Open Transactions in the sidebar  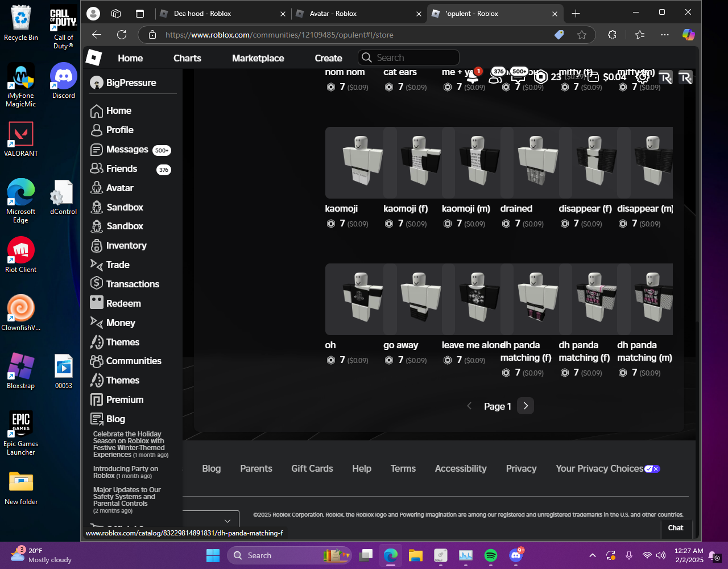132,284
